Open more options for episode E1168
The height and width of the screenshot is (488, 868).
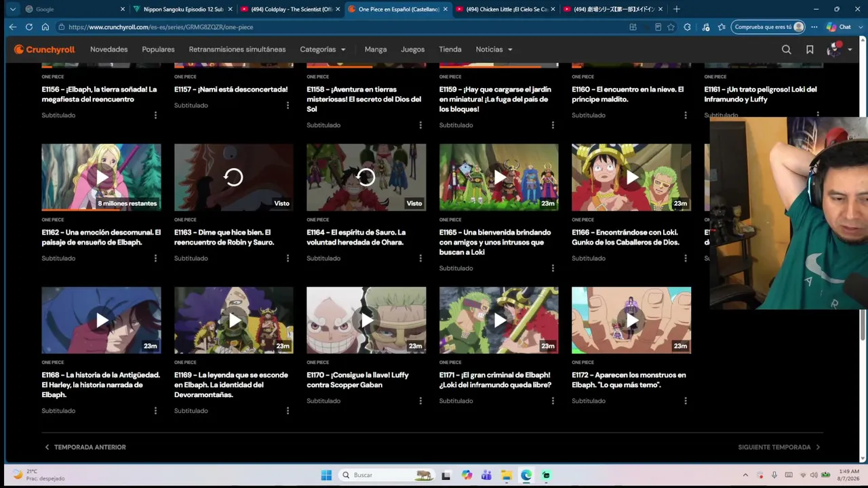tap(155, 411)
